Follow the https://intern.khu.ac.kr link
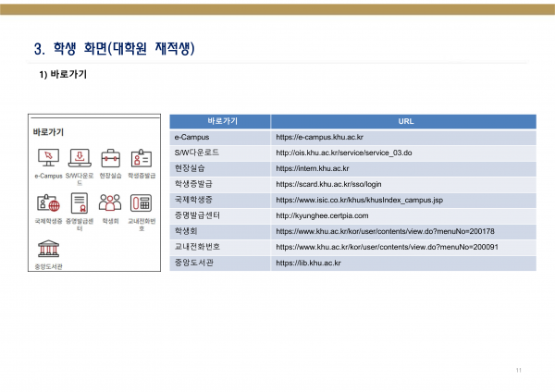 point(313,168)
